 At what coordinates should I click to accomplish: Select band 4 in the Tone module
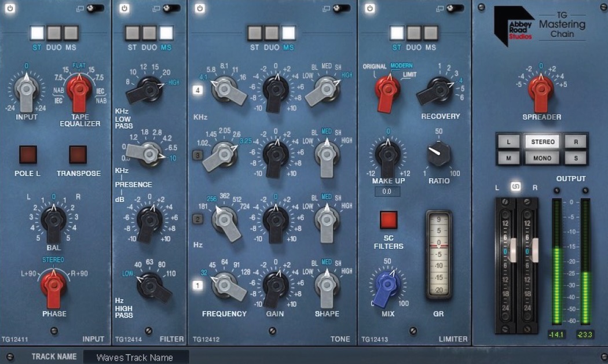tap(197, 90)
